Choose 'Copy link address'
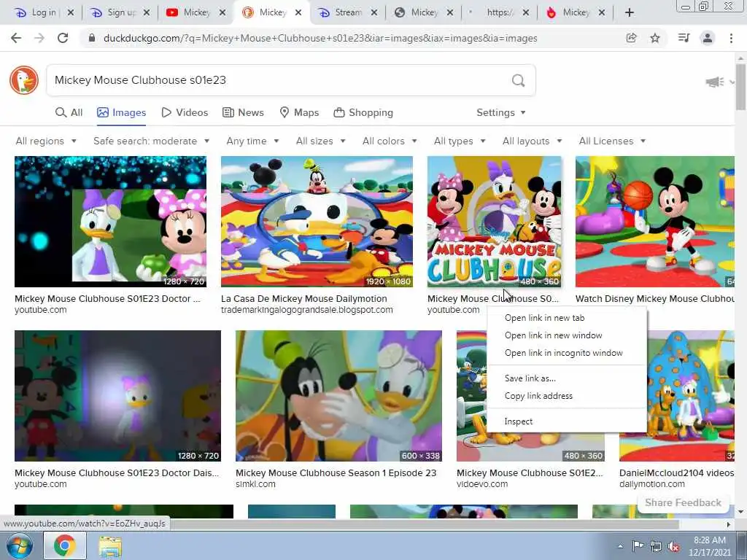Viewport: 747px width, 560px height. pos(567,396)
